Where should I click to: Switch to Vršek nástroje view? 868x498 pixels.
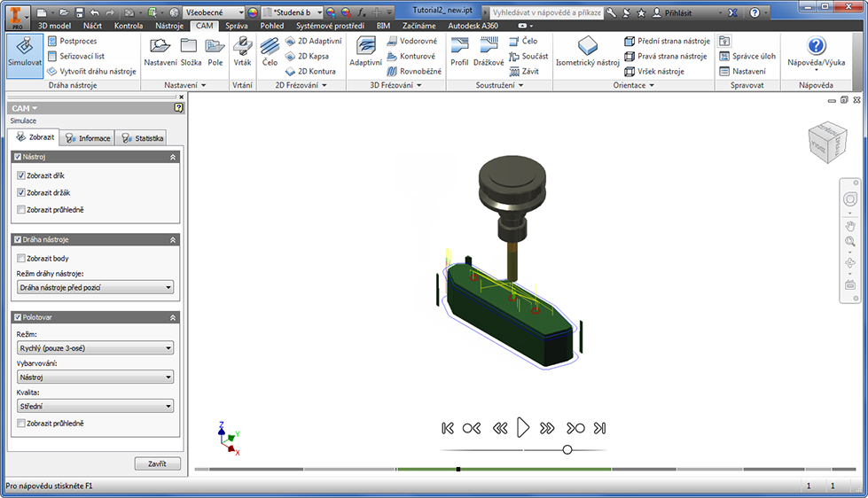(654, 72)
